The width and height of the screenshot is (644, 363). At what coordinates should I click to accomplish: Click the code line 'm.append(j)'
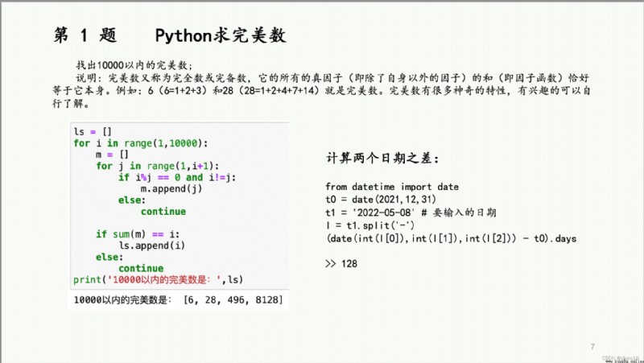coord(171,189)
